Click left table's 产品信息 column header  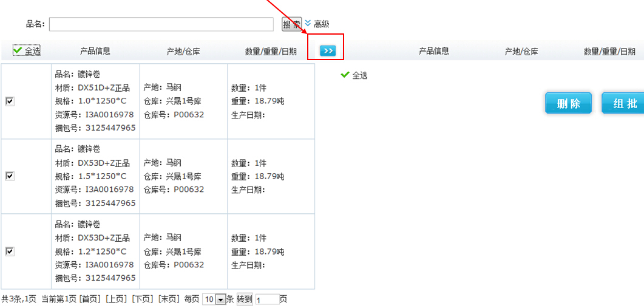95,51
